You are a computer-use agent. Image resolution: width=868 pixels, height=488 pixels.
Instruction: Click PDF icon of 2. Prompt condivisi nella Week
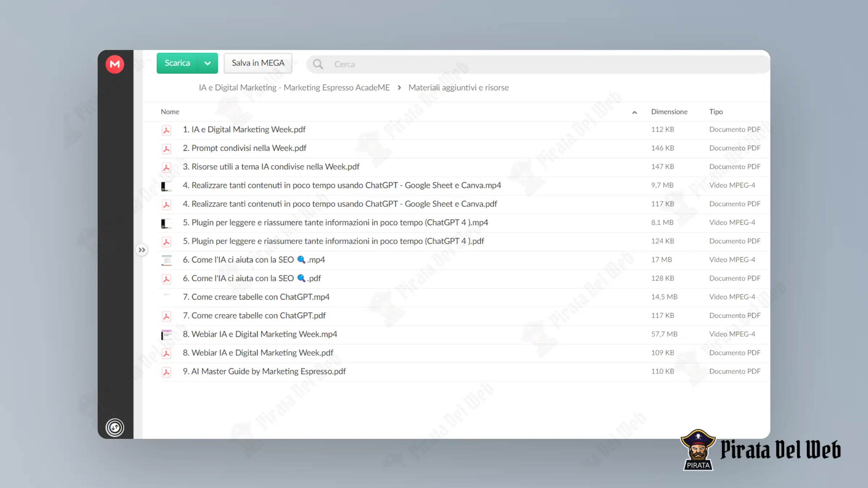[166, 149]
